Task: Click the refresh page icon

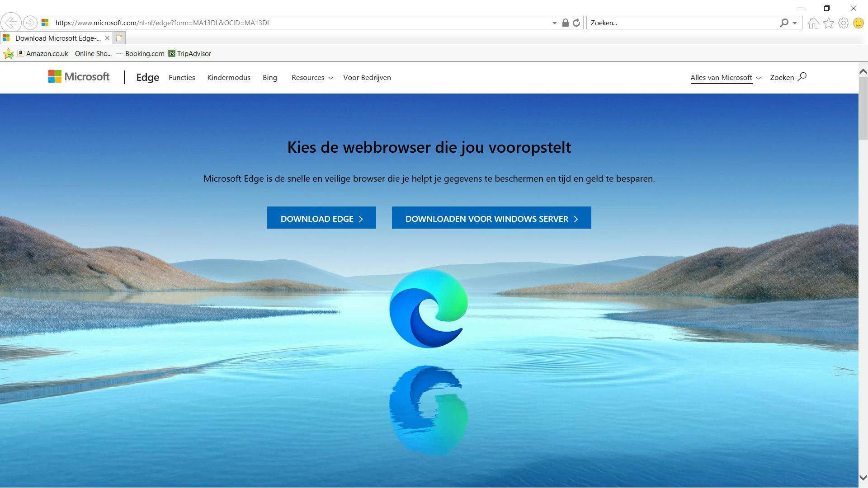Action: [x=576, y=23]
